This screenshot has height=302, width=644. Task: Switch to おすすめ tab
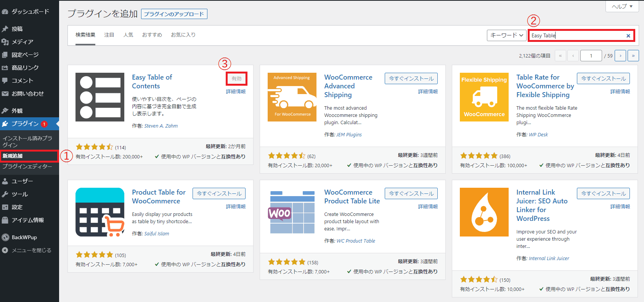point(152,35)
